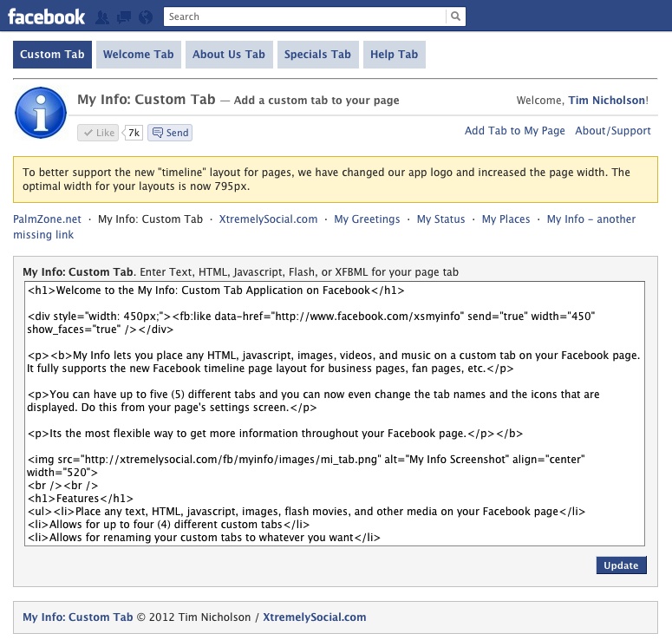Click 'My Info: Custom Tab' in app list
Screen dimensions: 672x640
(150, 219)
